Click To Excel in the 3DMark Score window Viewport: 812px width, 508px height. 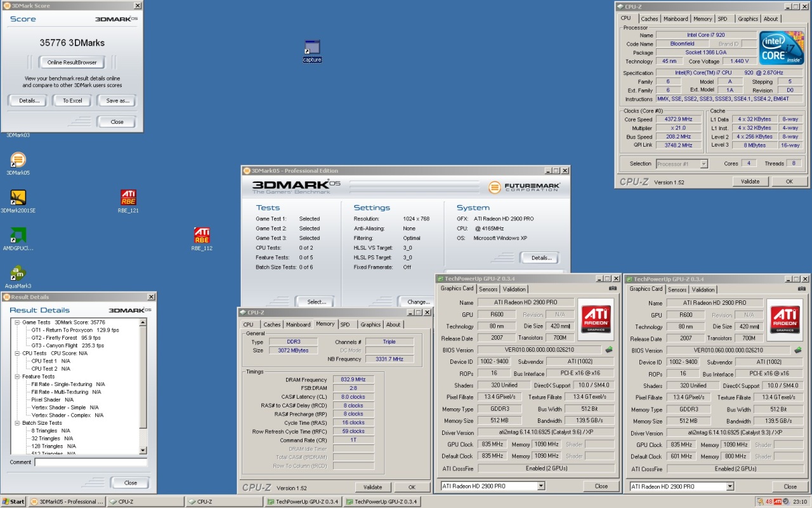click(72, 100)
